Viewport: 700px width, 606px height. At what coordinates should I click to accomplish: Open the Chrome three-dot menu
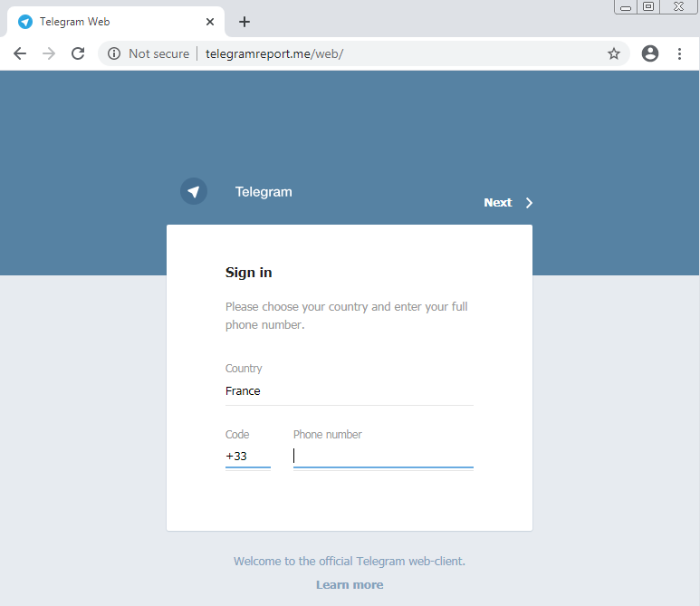(x=679, y=53)
